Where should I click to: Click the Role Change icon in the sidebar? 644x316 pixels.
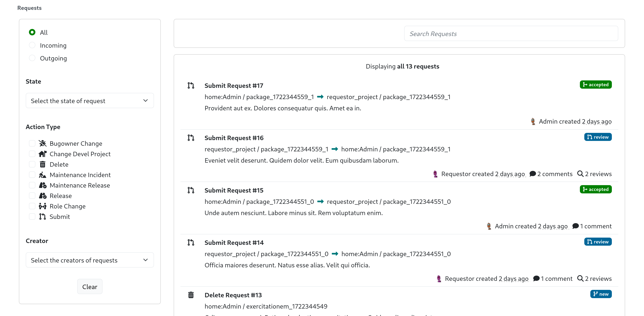[x=42, y=206]
